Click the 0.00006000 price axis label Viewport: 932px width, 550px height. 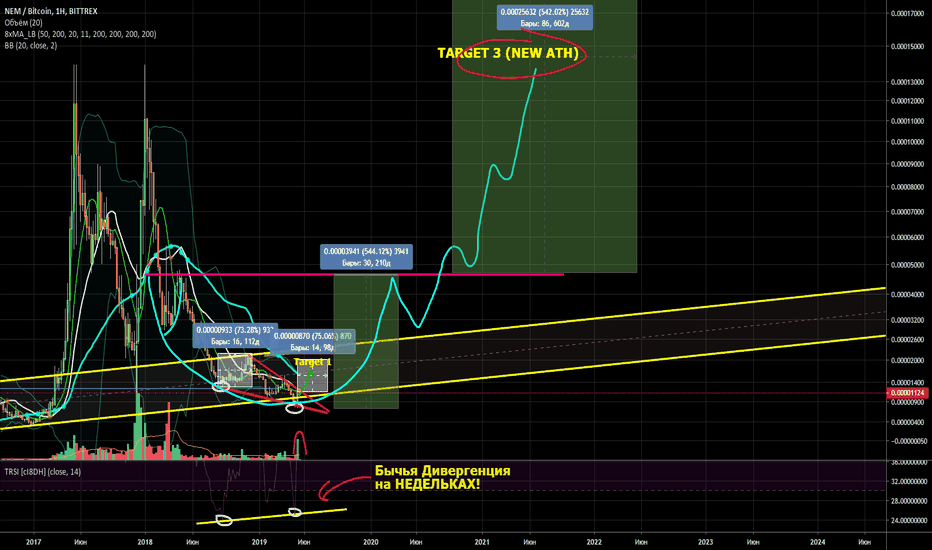tap(908, 237)
